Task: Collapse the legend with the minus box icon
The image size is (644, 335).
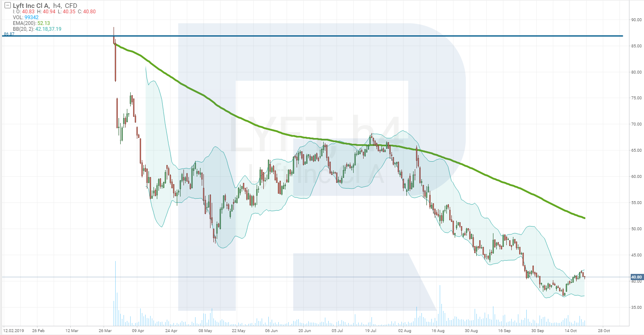Action: 7,6
